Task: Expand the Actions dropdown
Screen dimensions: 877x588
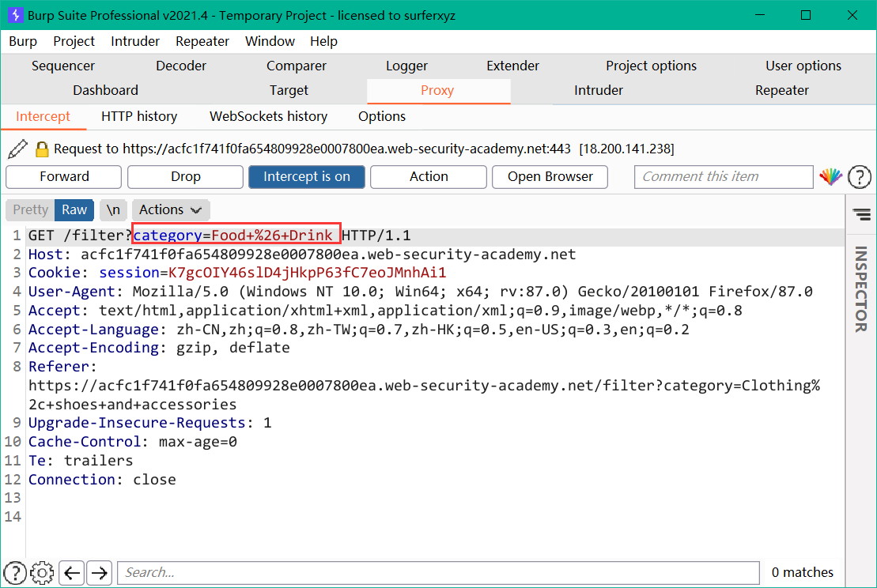Action: click(x=171, y=209)
